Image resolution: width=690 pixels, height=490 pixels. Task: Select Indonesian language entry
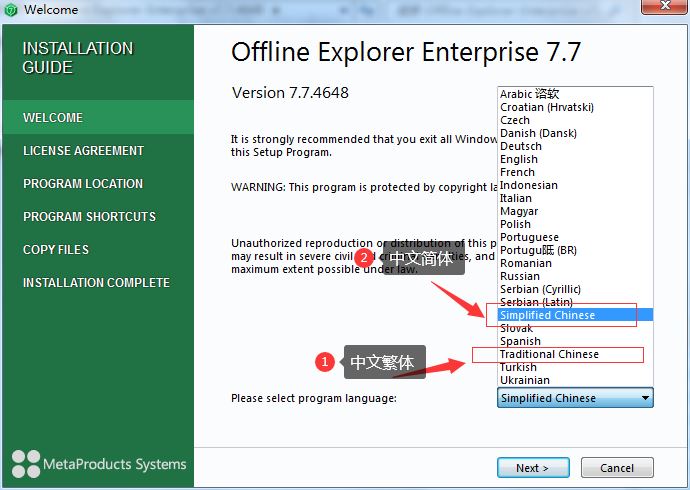point(575,185)
